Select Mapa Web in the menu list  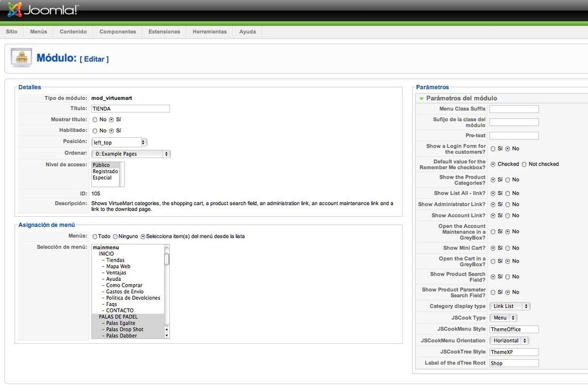coord(128,266)
